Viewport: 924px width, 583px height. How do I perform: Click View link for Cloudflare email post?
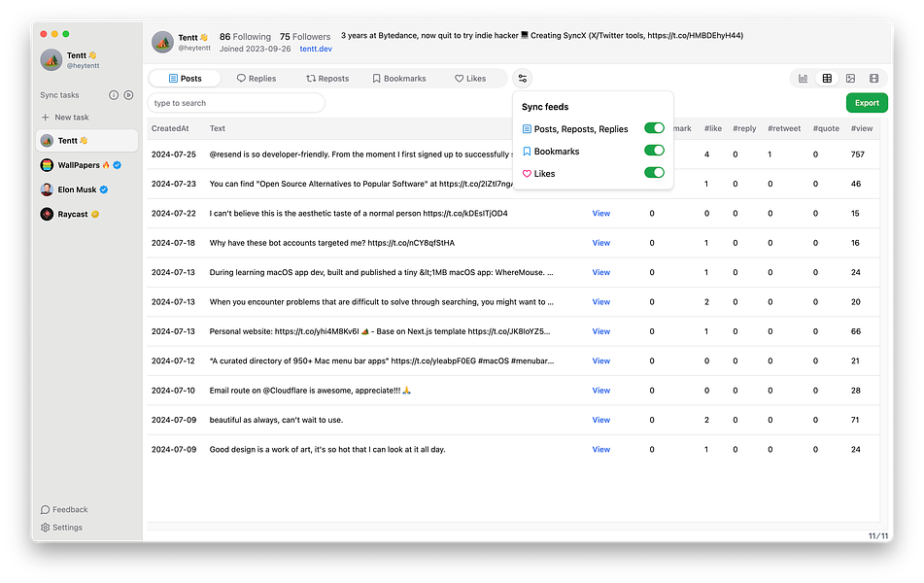(601, 391)
